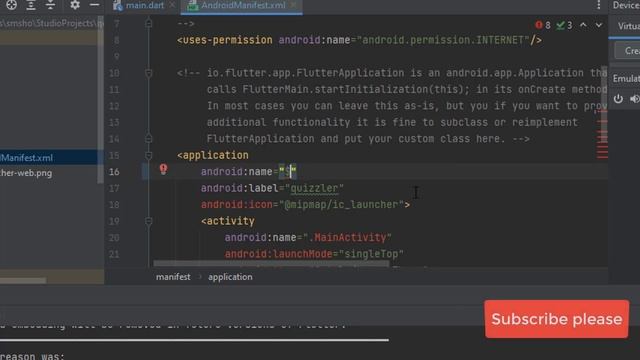Screen dimensions: 640x360
Task: Switch to the main.dart tab
Action: [x=144, y=5]
